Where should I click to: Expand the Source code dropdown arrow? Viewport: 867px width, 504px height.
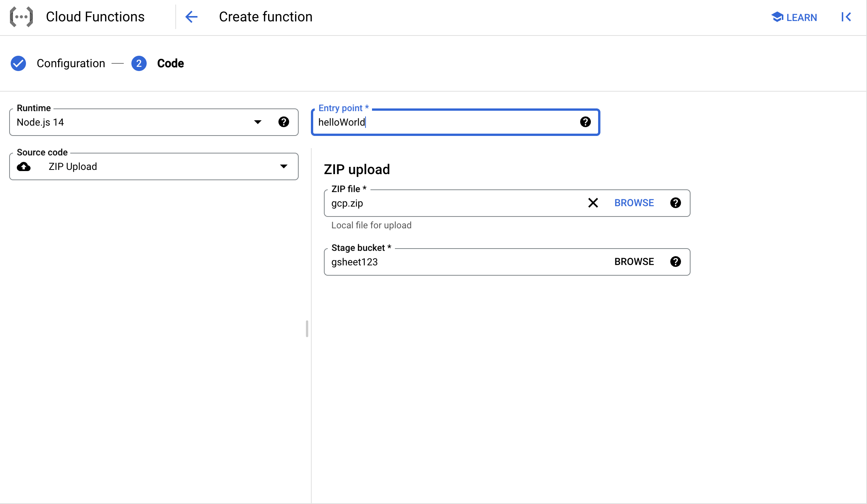(283, 166)
